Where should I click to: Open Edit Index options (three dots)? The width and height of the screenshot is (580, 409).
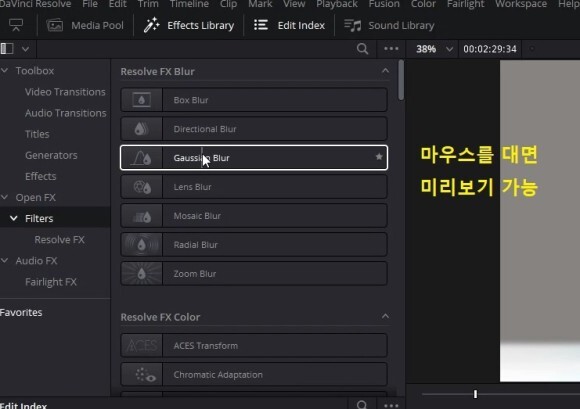click(x=391, y=406)
